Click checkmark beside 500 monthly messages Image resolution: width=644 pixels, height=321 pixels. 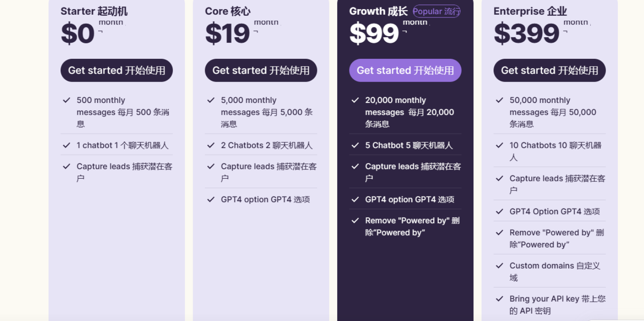[x=67, y=100]
